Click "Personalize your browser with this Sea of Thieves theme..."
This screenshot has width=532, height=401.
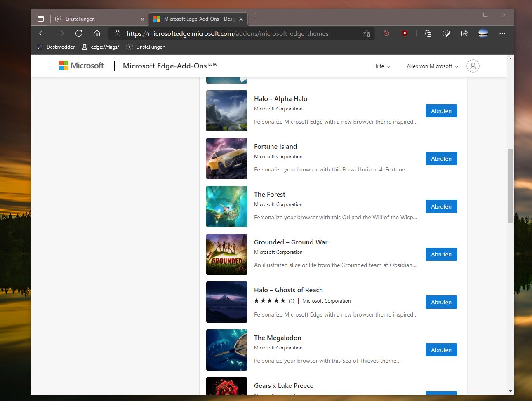(x=327, y=361)
